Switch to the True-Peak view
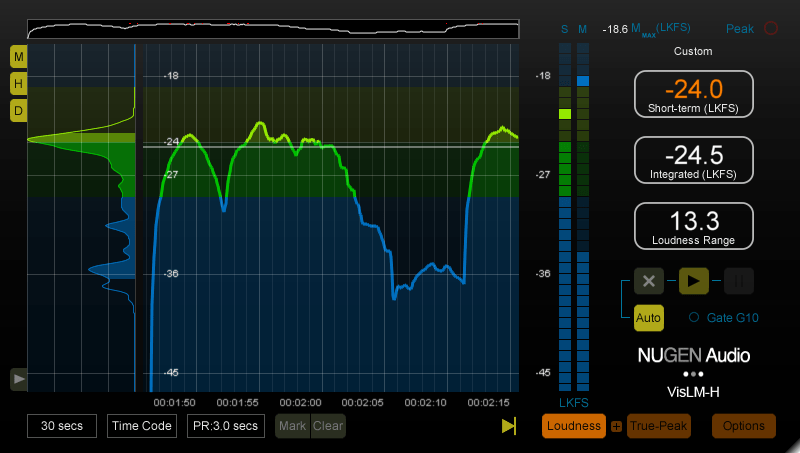This screenshot has width=800, height=453. 658,426
